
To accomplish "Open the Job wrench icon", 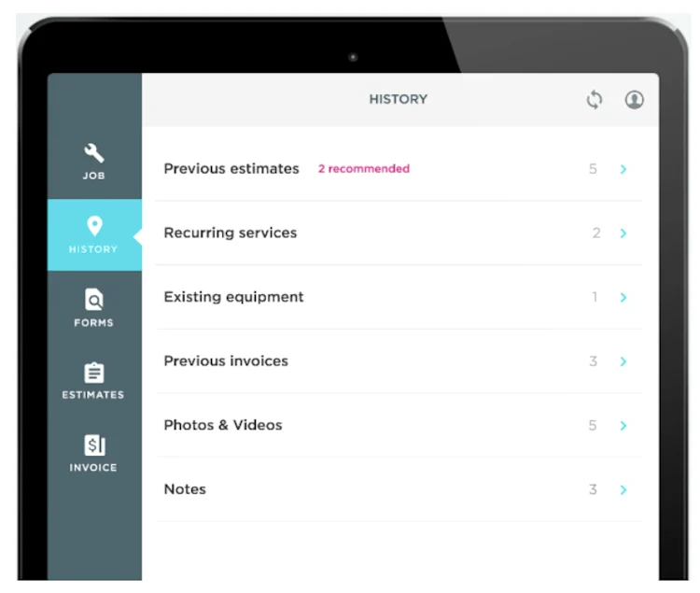I will click(x=93, y=153).
